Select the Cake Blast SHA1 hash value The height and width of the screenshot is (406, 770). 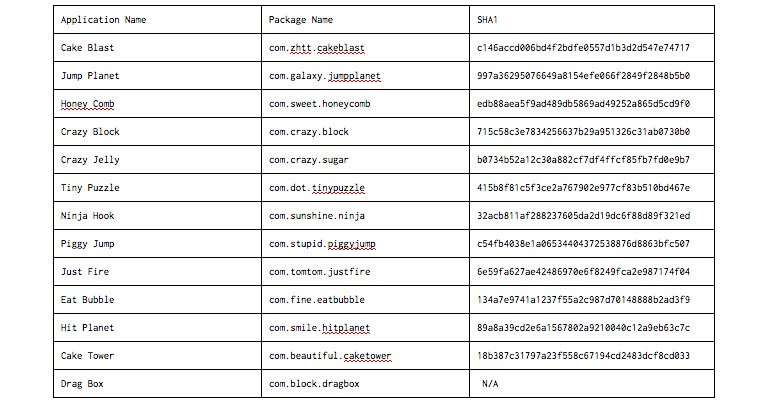point(583,48)
